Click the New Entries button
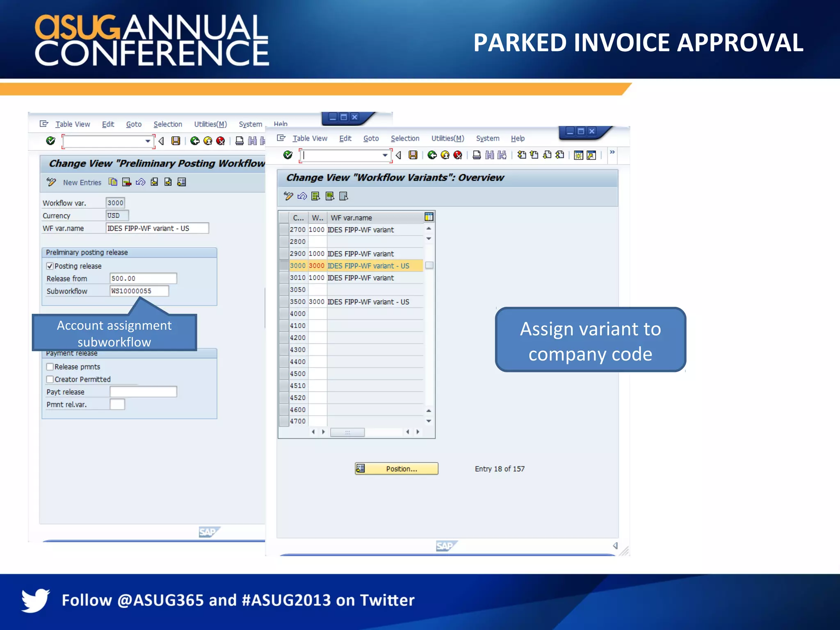The image size is (840, 630). pyautogui.click(x=82, y=182)
